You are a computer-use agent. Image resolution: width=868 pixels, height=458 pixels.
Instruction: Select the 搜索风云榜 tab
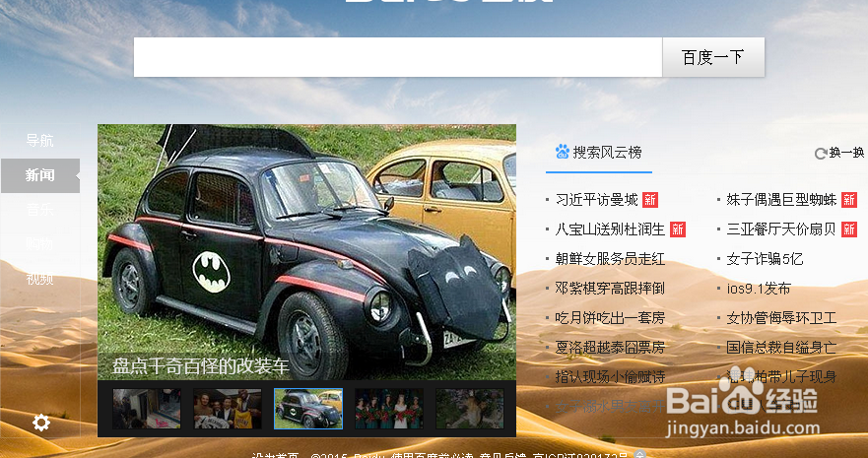point(599,153)
